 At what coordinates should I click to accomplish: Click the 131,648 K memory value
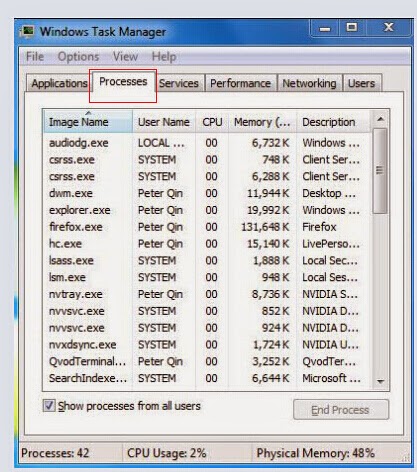tap(265, 227)
